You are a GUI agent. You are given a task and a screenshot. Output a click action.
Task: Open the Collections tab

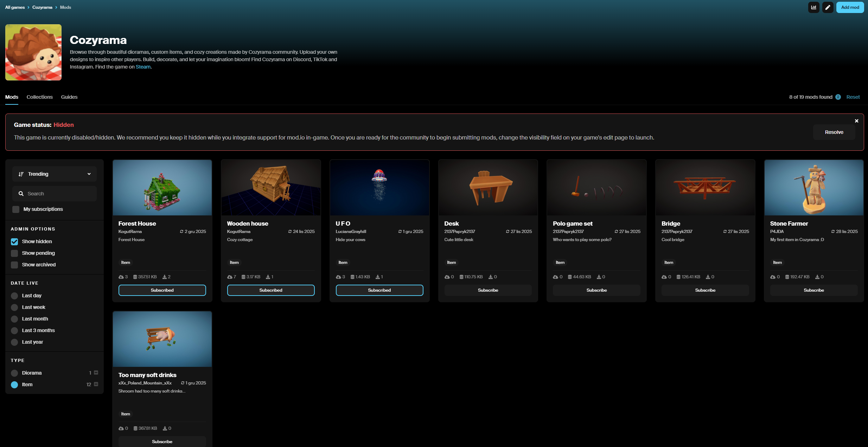[x=40, y=97]
